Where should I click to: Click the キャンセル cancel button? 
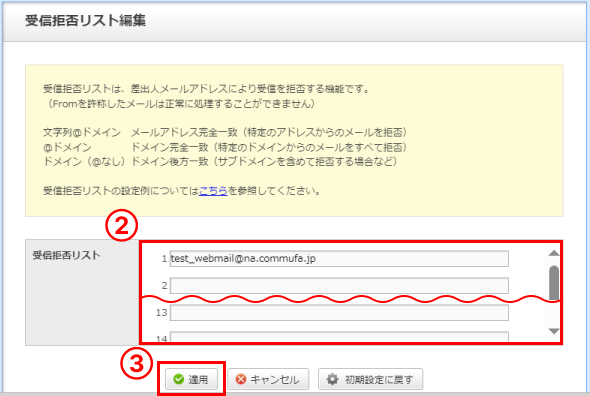268,379
